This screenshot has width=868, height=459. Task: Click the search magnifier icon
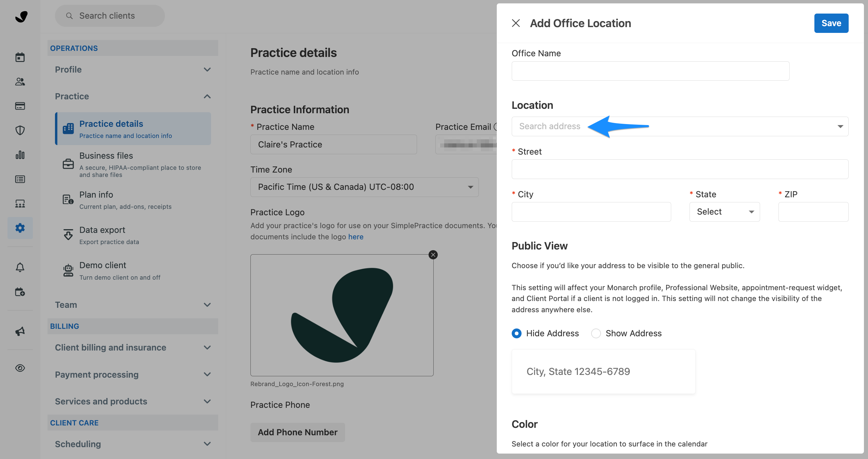point(69,16)
